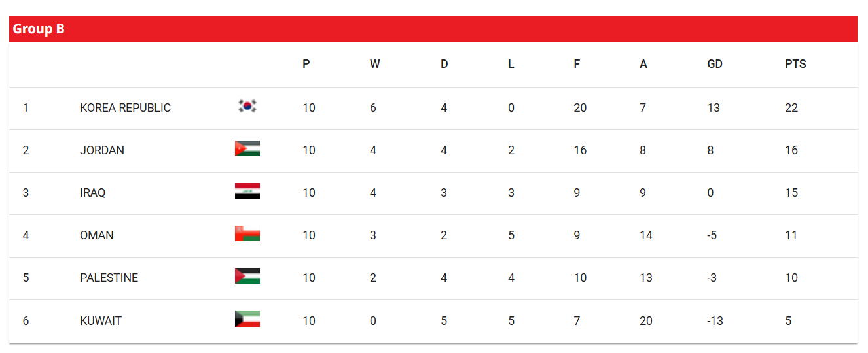Click the Kuwait flag icon
This screenshot has width=868, height=353.
pos(247,319)
